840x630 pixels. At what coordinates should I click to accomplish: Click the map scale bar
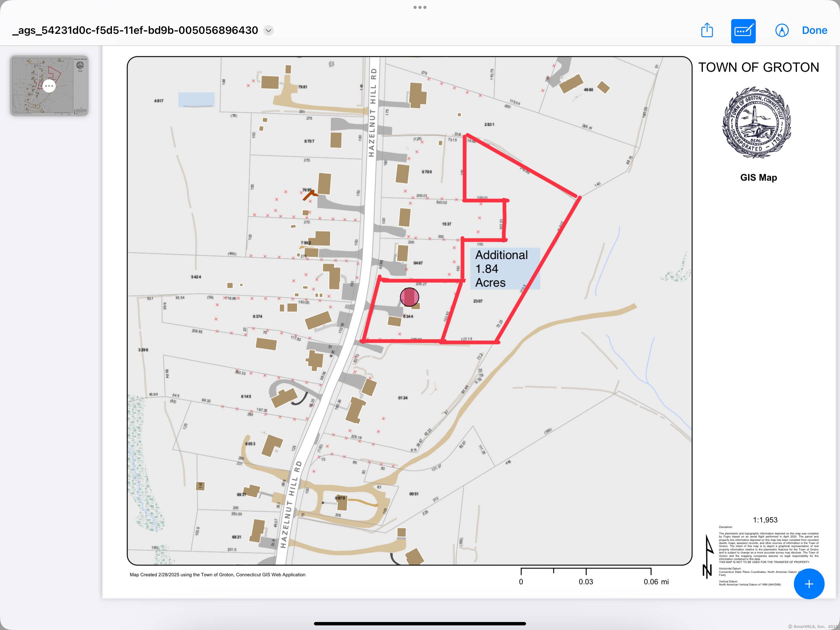point(586,572)
